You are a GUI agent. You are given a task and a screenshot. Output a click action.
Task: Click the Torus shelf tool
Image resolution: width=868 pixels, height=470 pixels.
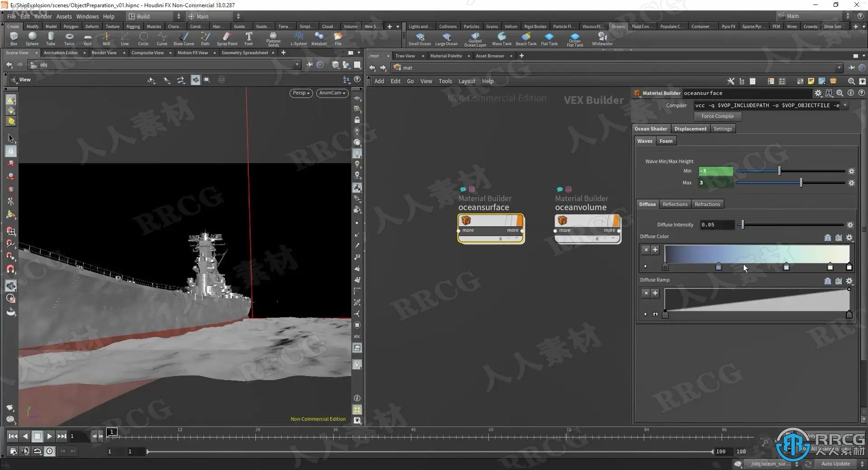69,38
